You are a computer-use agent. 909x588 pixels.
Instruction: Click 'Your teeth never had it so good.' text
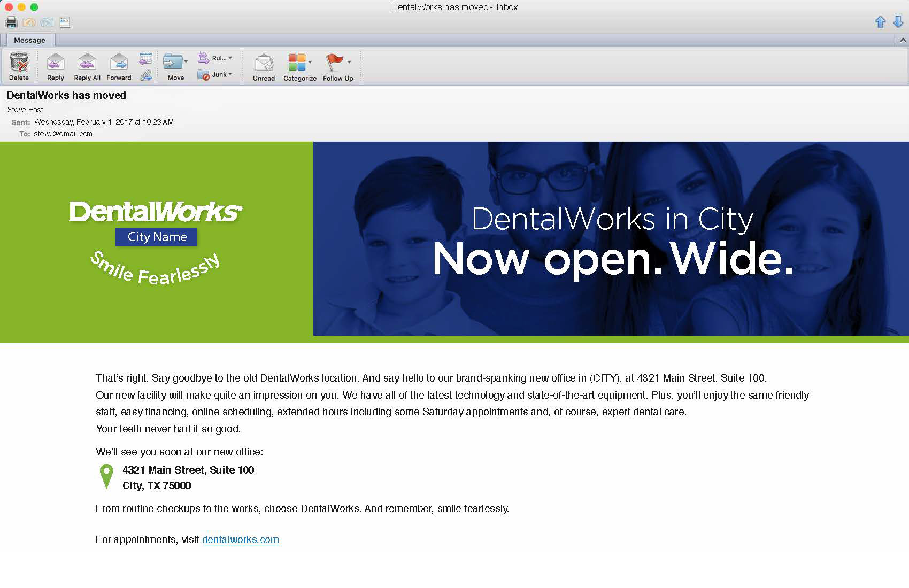click(x=168, y=429)
